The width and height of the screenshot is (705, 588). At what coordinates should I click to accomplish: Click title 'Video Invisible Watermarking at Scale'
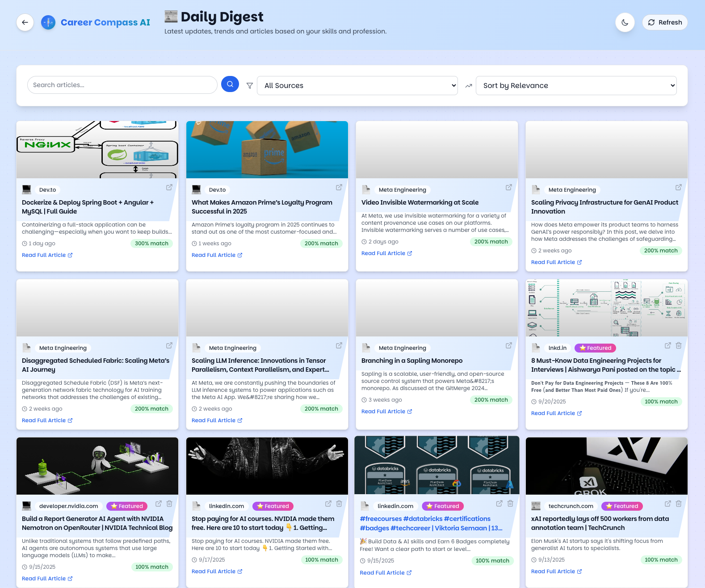click(420, 202)
